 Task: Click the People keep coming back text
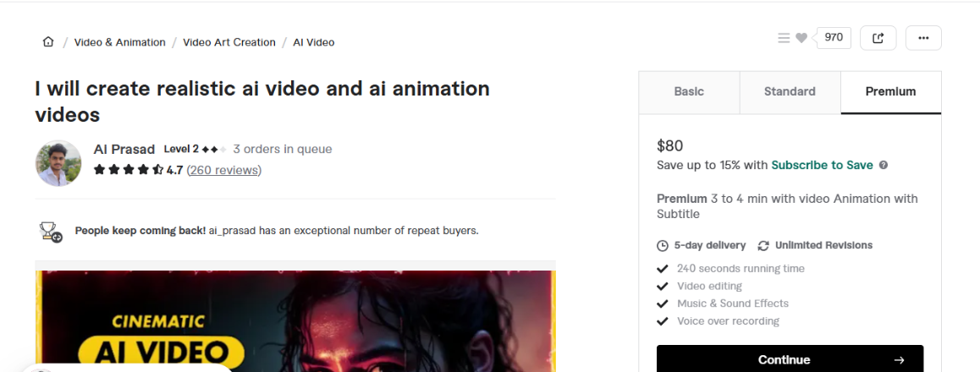(x=140, y=230)
